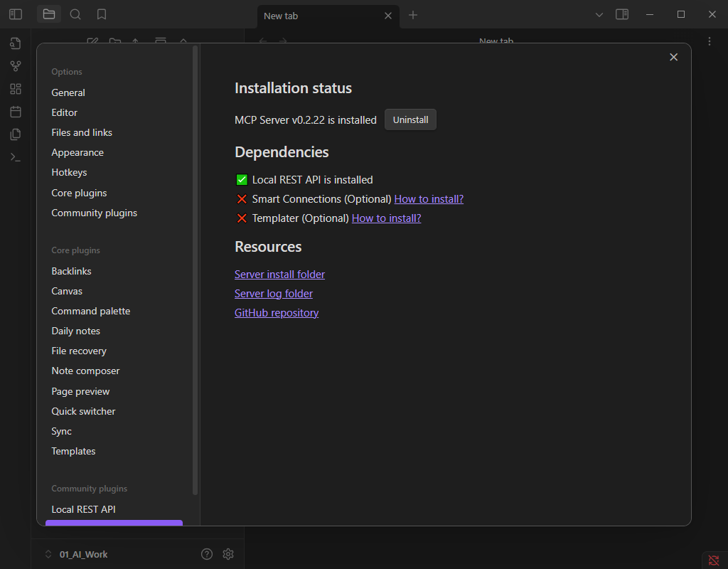Screen dimensions: 728x569
Task: Open the more options vertical dots
Action: [710, 41]
